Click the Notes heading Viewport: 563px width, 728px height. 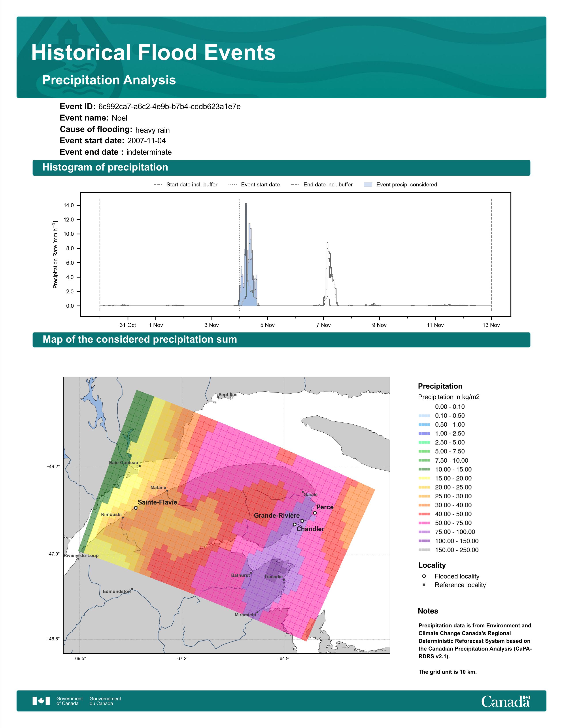(428, 611)
